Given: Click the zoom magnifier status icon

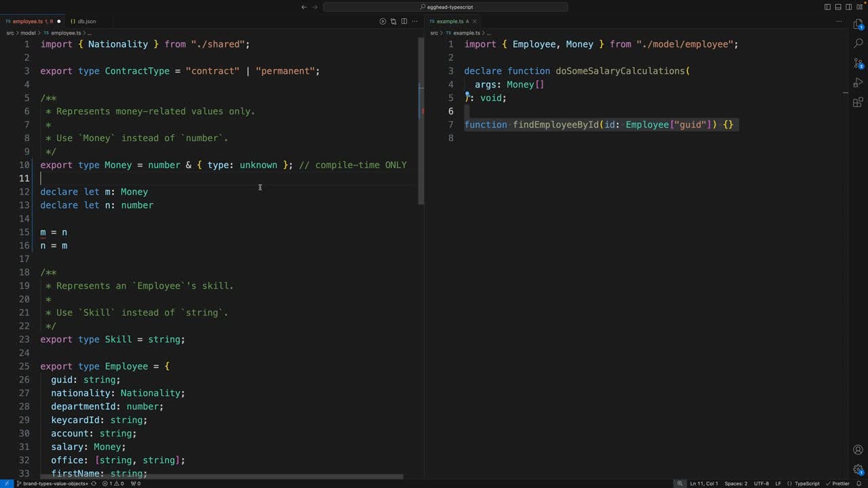Looking at the screenshot, I should pos(679,483).
